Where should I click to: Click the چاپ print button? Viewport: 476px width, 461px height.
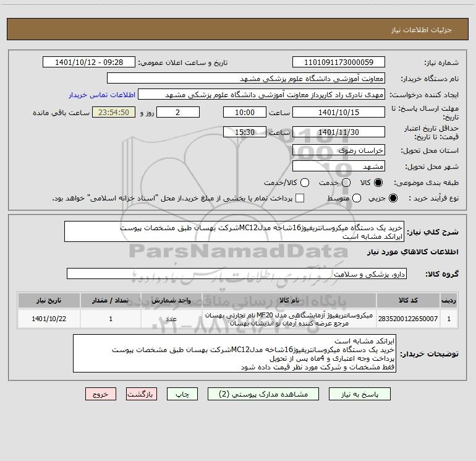tap(182, 394)
